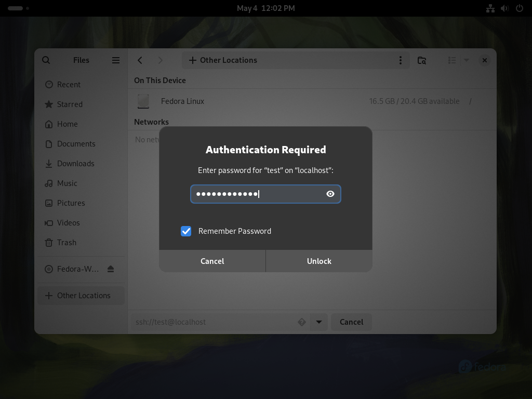Click the network icon in top bar
532x399 pixels.
(490, 8)
